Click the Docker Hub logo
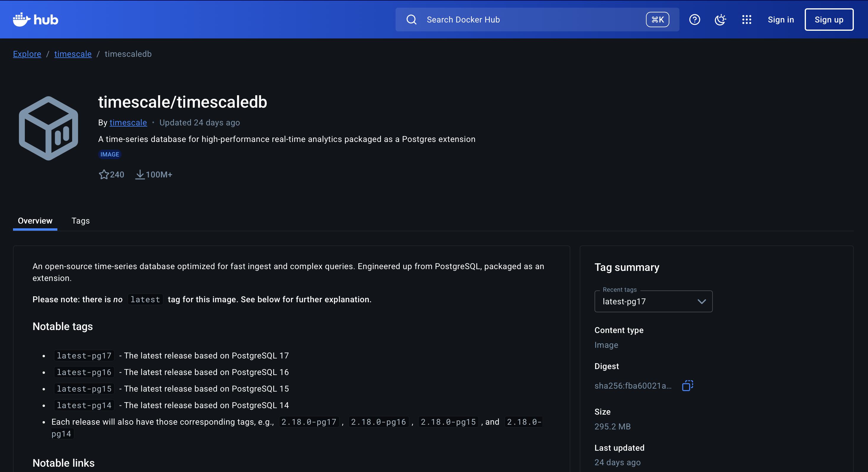Screen dimensions: 868x472 [35, 20]
